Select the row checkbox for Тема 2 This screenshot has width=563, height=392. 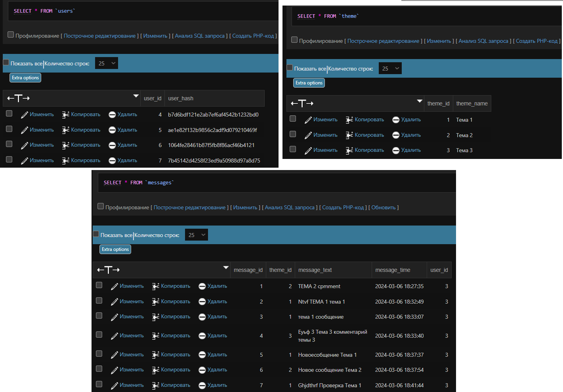coord(293,134)
